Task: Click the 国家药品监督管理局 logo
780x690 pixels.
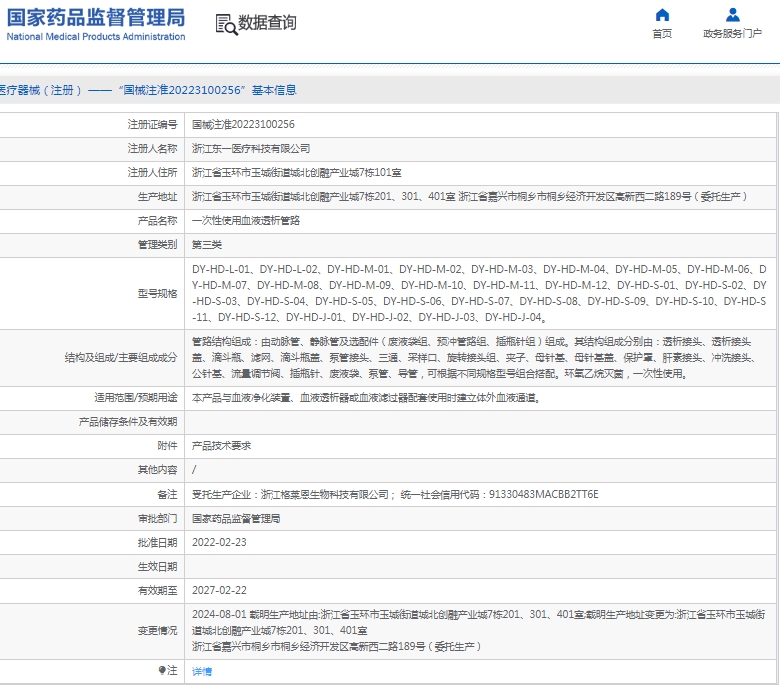Action: point(96,17)
